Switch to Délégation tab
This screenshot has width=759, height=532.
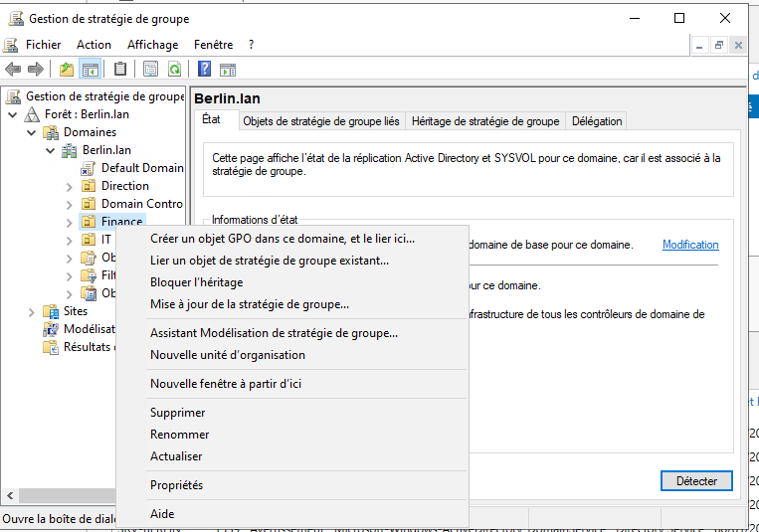pos(597,121)
